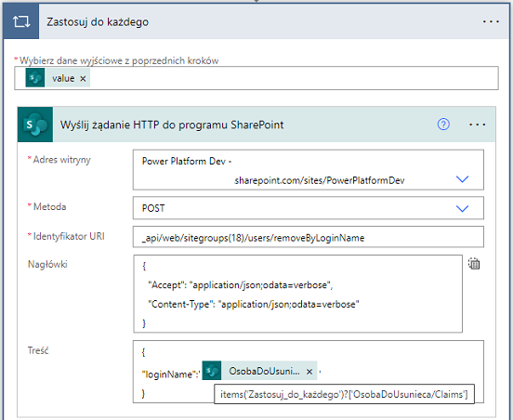Click the Nagłówki label
Viewport: 513px width, 420px height.
pos(47,264)
